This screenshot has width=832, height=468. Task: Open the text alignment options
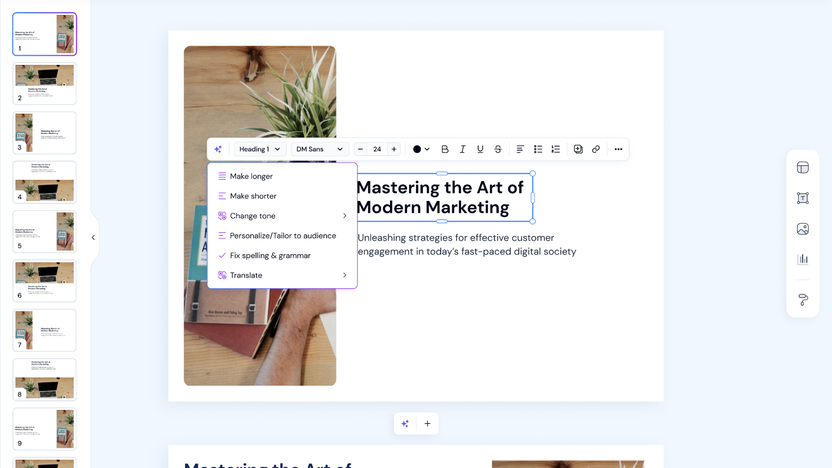pyautogui.click(x=520, y=149)
